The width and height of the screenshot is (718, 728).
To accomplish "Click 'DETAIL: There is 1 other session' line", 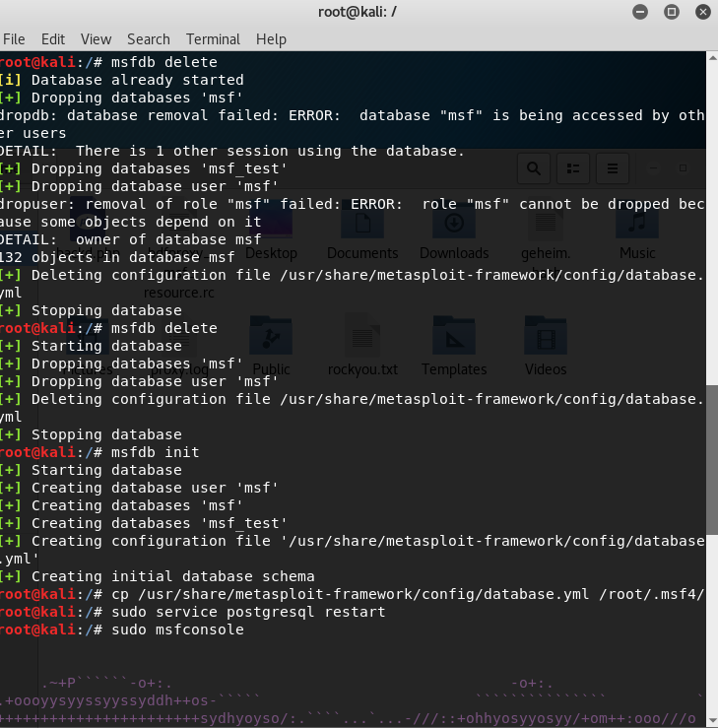I will pyautogui.click(x=232, y=151).
